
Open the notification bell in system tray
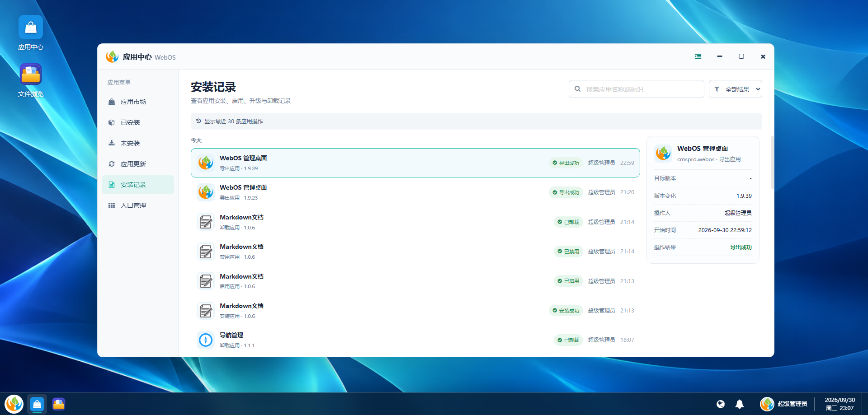[x=740, y=404]
